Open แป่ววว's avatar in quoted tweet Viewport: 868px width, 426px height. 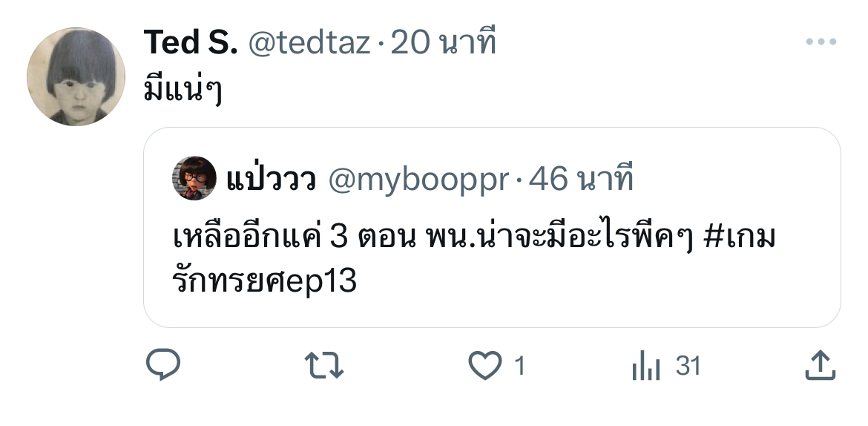(194, 178)
